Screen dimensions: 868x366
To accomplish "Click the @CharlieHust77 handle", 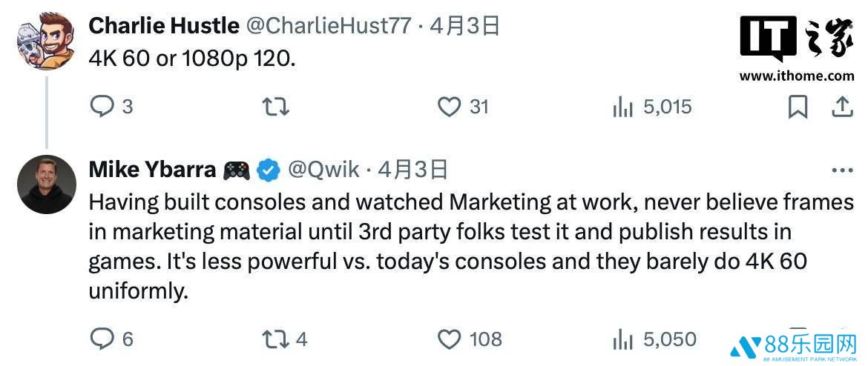I will tap(328, 26).
